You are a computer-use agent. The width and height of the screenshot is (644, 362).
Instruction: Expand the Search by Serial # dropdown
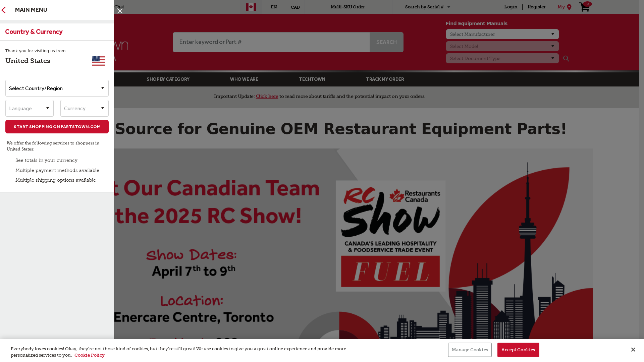point(428,7)
